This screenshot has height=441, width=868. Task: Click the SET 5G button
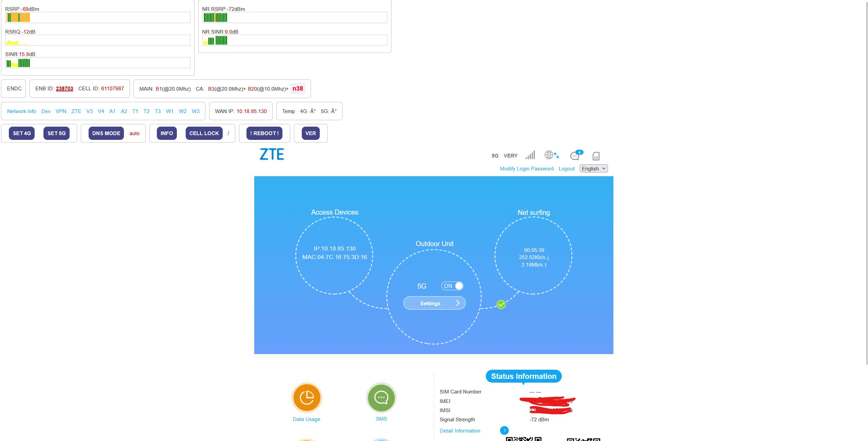point(56,133)
